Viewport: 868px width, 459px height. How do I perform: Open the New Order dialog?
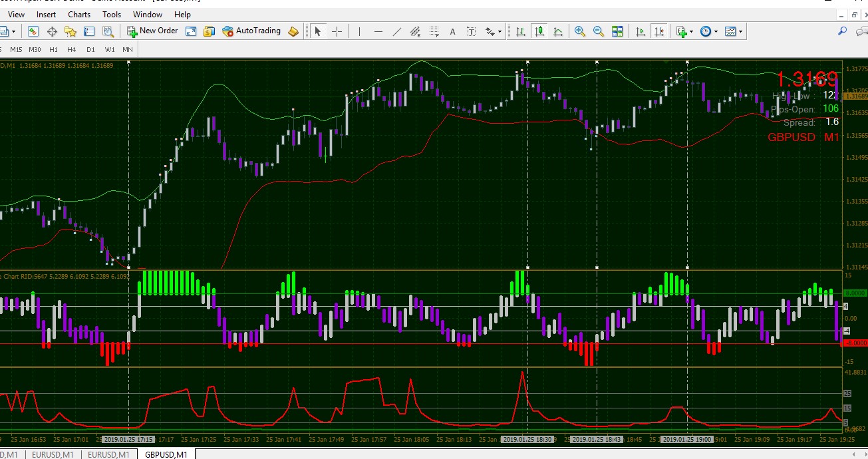point(153,31)
